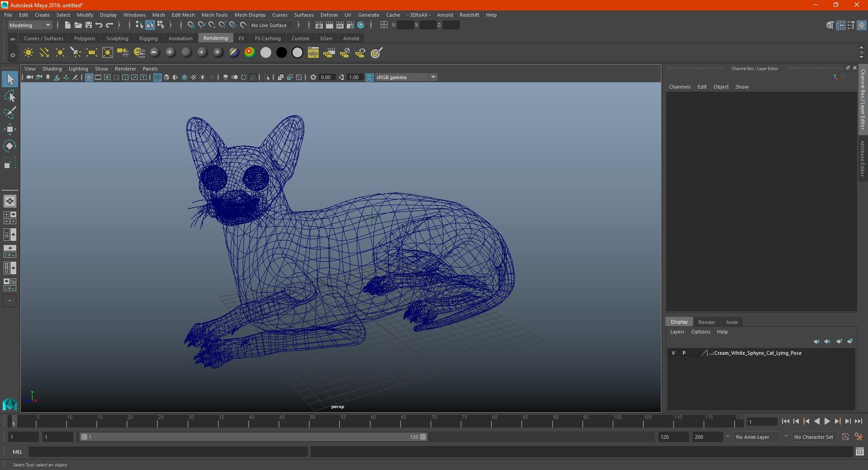Go to end of playback range
868x470 pixels.
click(859, 421)
